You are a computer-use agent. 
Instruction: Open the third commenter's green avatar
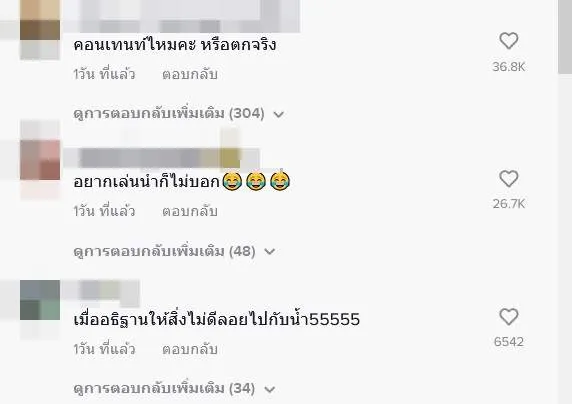pyautogui.click(x=40, y=300)
